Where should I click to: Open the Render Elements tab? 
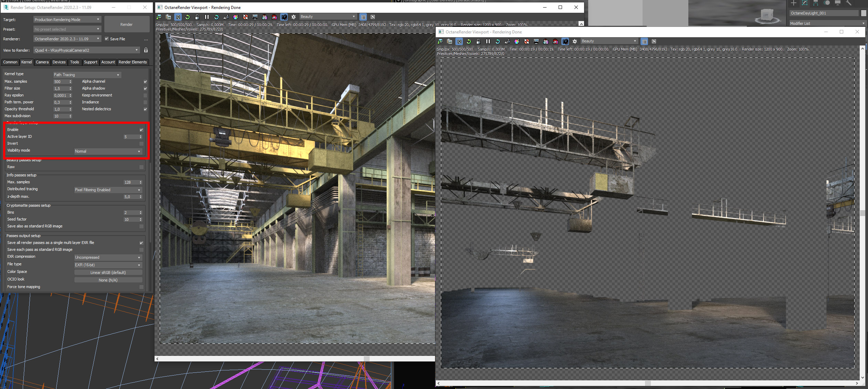coord(133,62)
